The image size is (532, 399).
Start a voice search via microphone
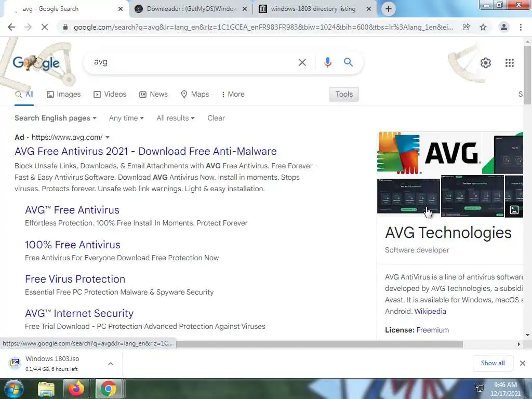point(327,62)
